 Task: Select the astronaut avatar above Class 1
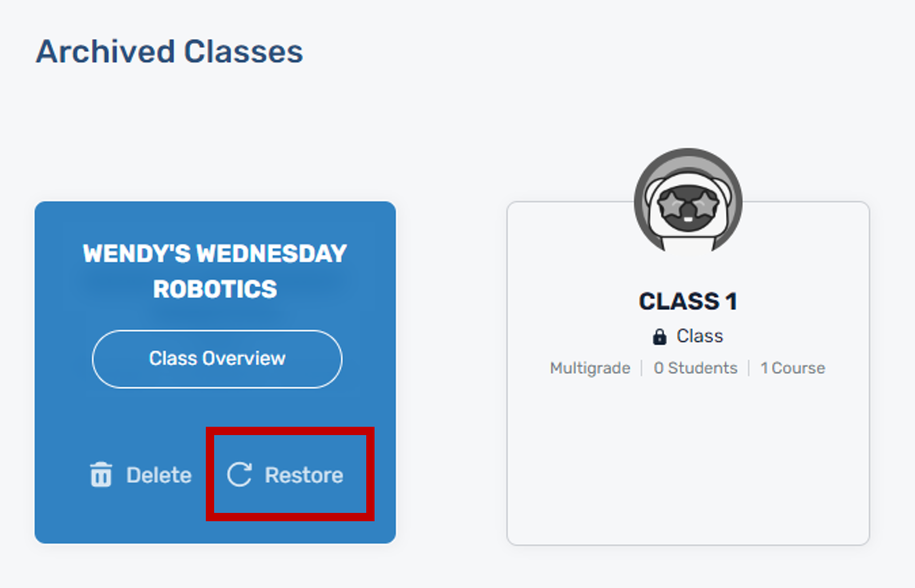click(688, 202)
